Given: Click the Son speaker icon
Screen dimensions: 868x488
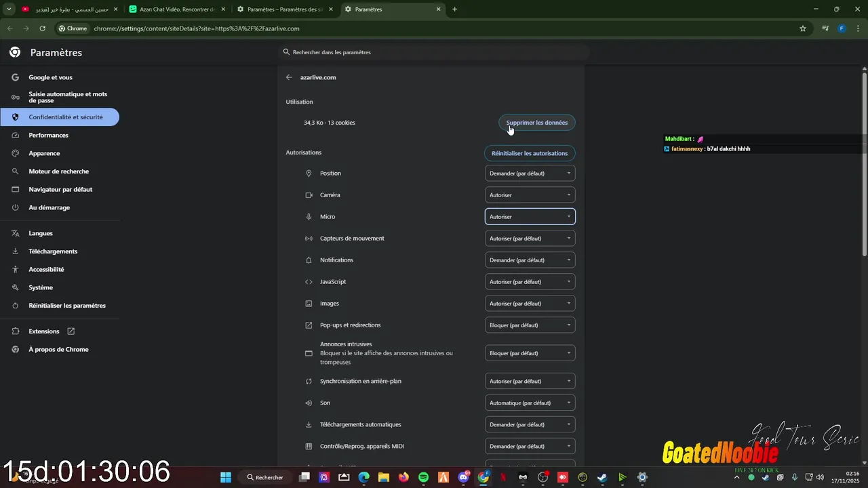Looking at the screenshot, I should pos(309,403).
